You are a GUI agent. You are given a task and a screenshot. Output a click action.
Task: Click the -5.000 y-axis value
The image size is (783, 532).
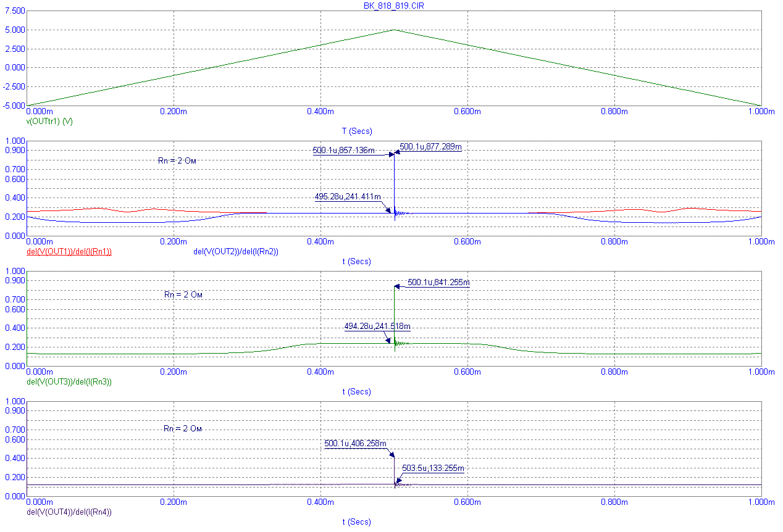click(14, 106)
